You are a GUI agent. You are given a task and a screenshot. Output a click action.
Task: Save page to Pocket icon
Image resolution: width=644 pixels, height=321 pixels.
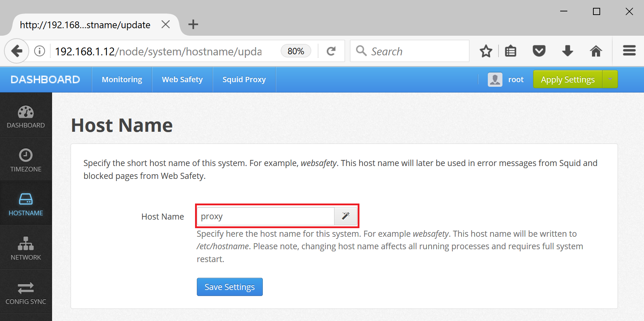(539, 51)
